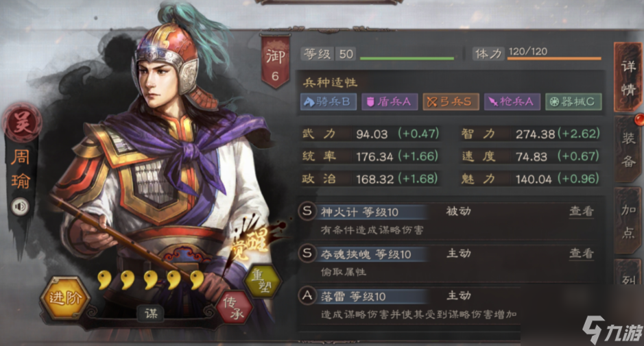Expand the 夺魂挟魄 skill row

click(x=449, y=262)
